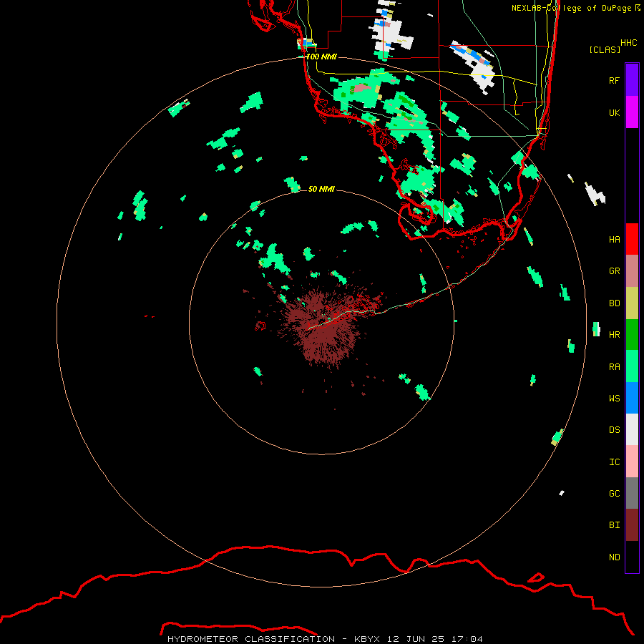Click the HA legend label
Screen dimensions: 644x644
(614, 239)
